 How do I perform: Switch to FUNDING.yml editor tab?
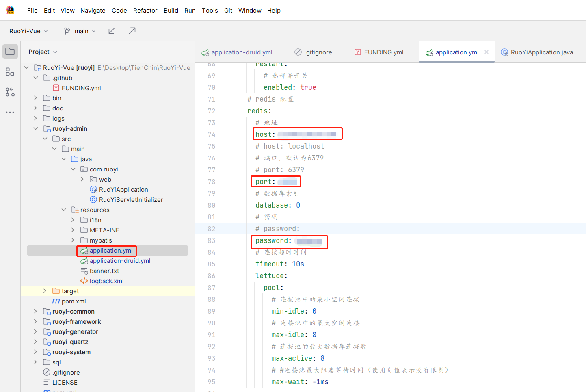pyautogui.click(x=379, y=52)
